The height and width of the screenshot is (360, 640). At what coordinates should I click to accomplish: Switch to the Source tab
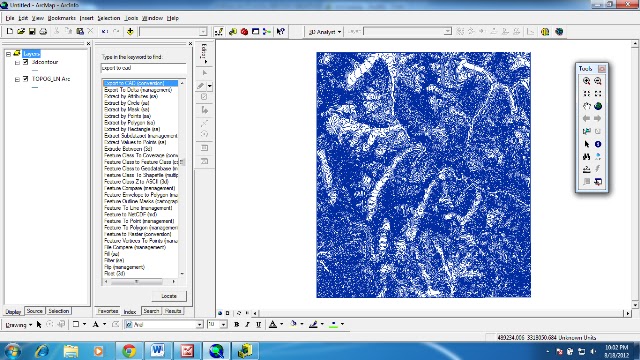[x=34, y=311]
